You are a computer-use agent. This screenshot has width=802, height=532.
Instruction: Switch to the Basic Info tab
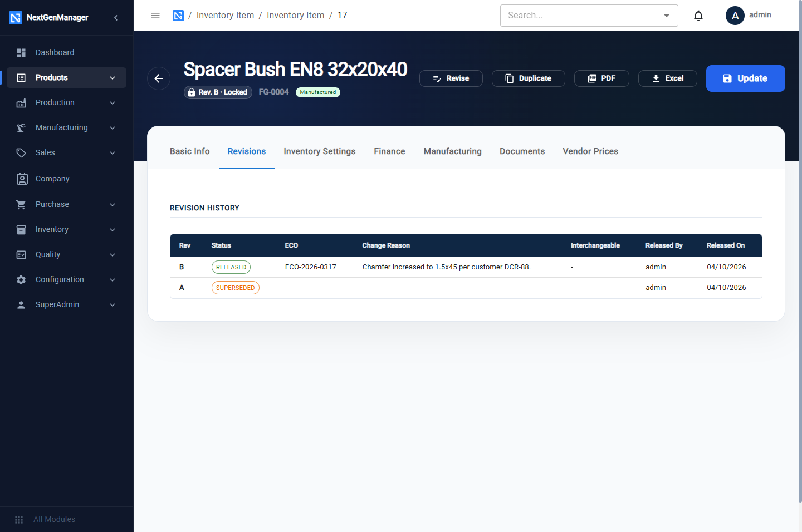tap(190, 151)
